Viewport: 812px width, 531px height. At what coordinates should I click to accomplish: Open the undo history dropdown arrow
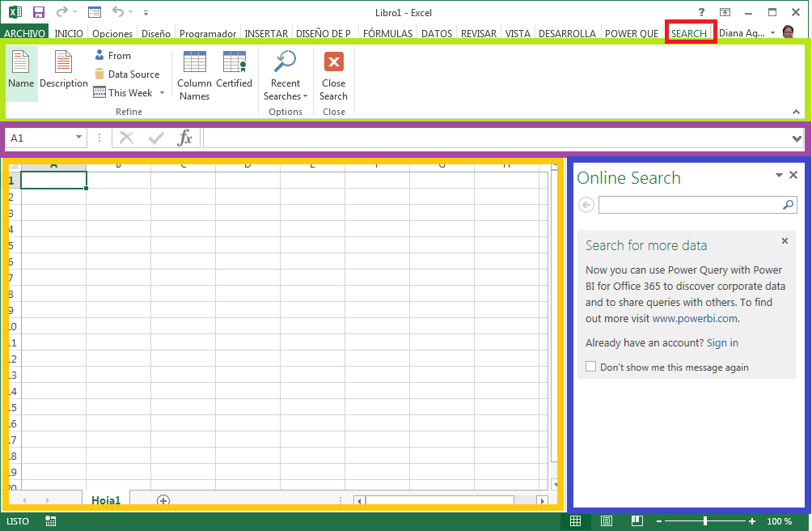(x=130, y=11)
